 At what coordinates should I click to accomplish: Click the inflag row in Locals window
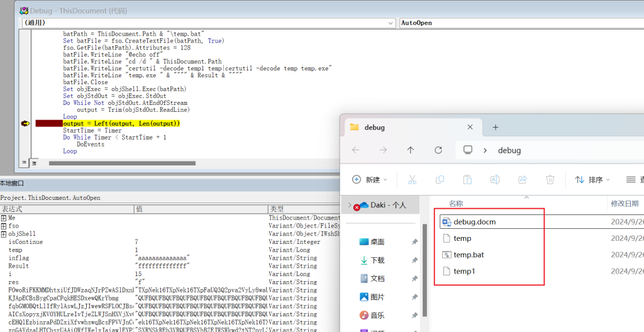coord(170,258)
